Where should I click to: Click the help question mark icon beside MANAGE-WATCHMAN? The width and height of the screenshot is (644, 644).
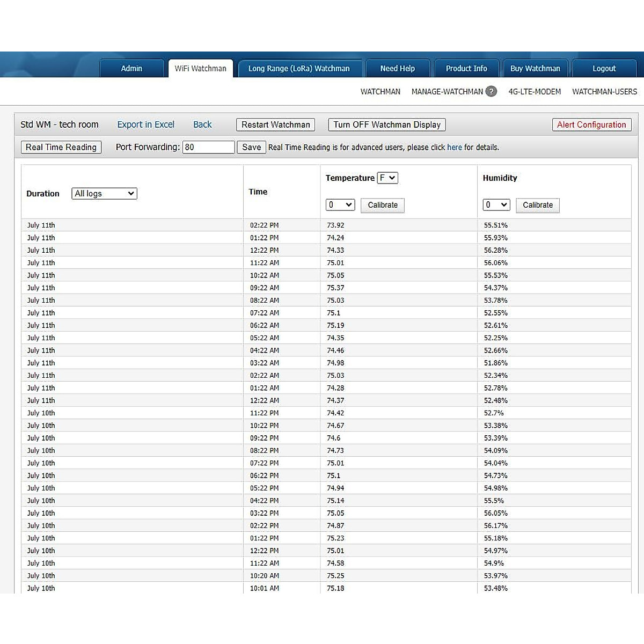[491, 92]
